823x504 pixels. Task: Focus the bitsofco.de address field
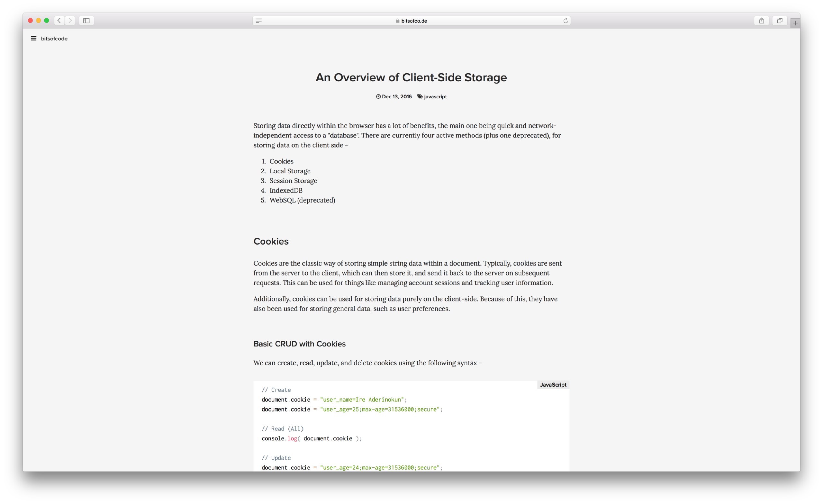click(x=411, y=21)
